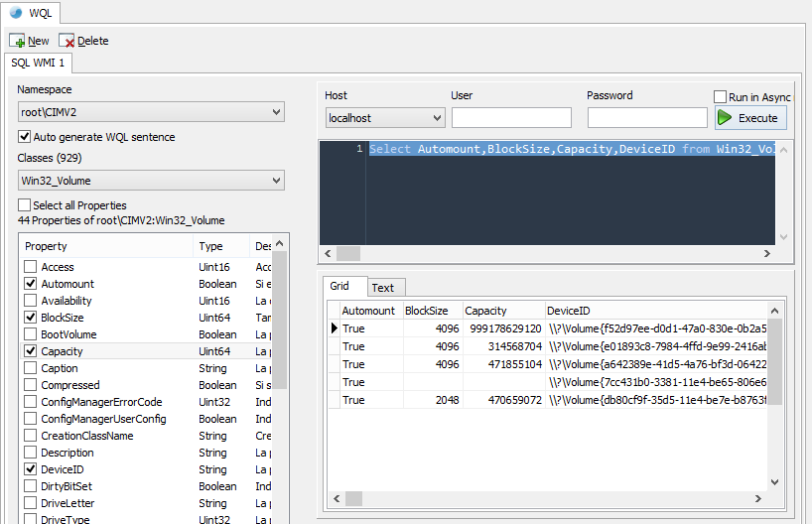Uncheck the Automount property

[x=31, y=284]
